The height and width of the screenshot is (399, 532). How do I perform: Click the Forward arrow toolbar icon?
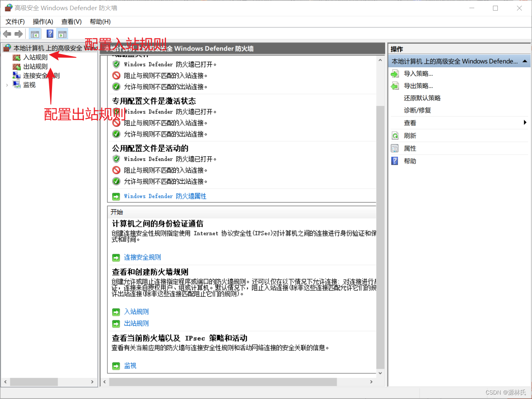click(x=18, y=34)
